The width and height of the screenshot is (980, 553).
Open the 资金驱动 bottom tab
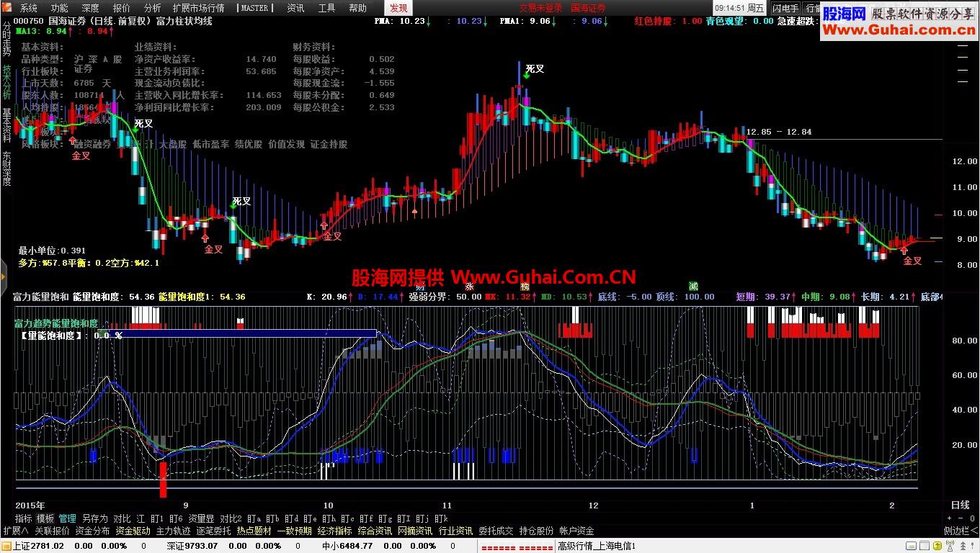click(133, 531)
